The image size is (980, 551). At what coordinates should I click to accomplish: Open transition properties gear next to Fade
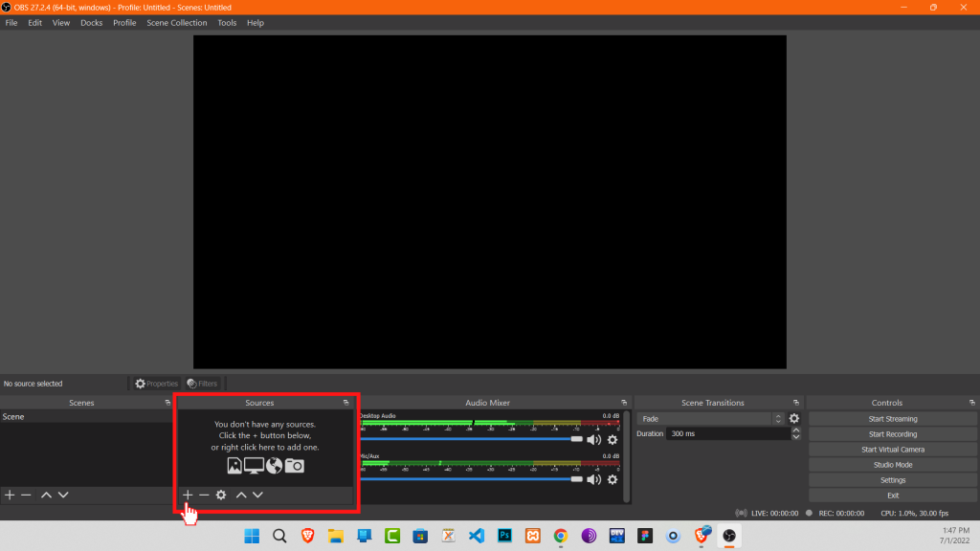[794, 419]
